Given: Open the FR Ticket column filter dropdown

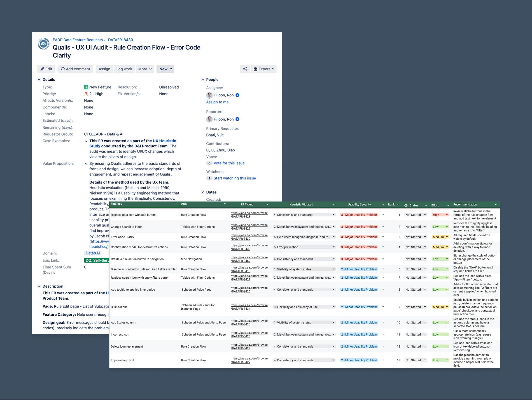Looking at the screenshot, I should click(x=267, y=205).
